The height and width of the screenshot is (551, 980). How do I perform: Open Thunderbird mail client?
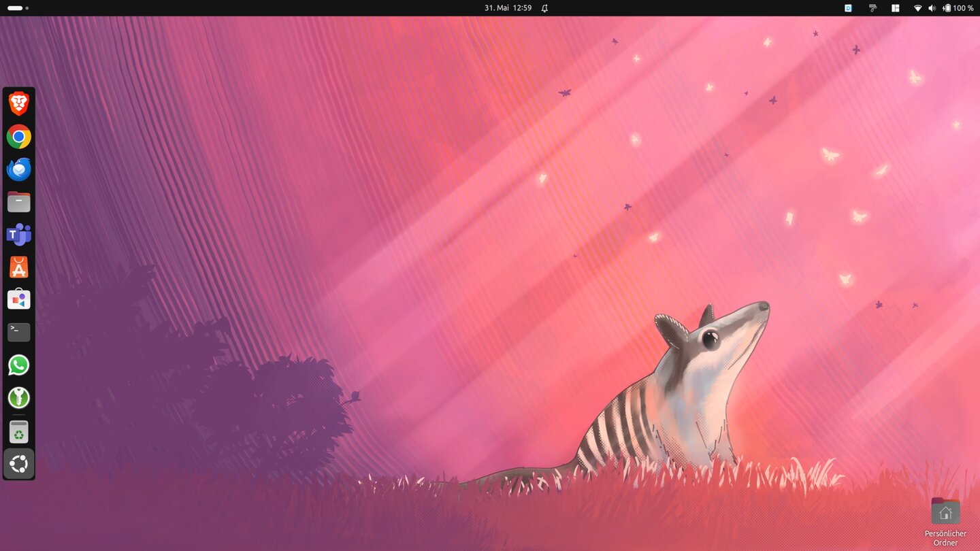[19, 169]
